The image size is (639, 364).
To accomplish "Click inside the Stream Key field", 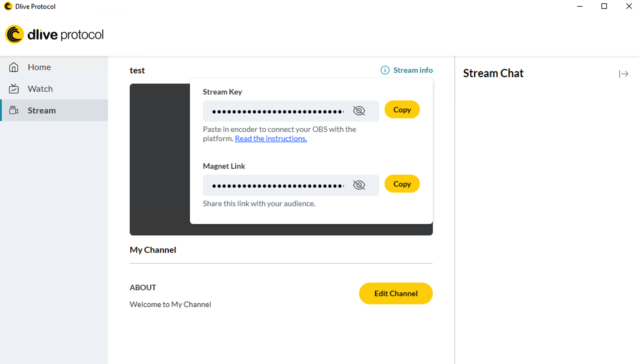I will [x=278, y=111].
